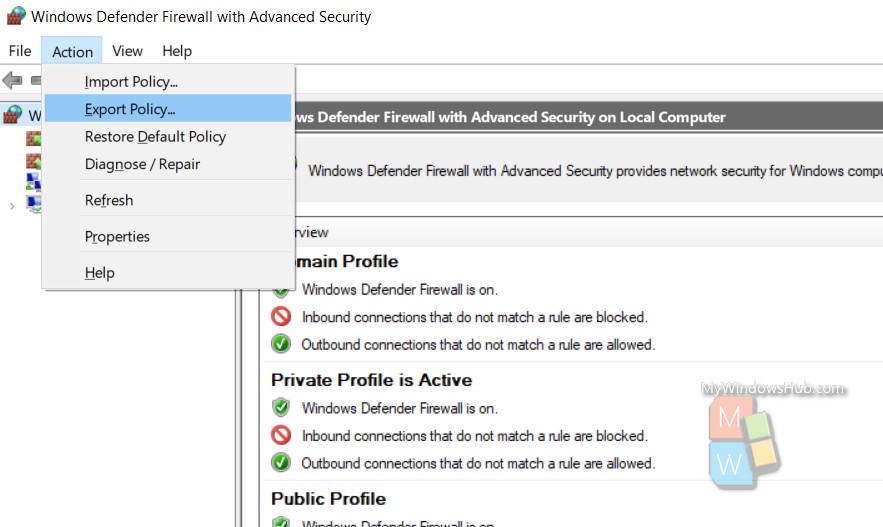Open the View menu

(127, 51)
